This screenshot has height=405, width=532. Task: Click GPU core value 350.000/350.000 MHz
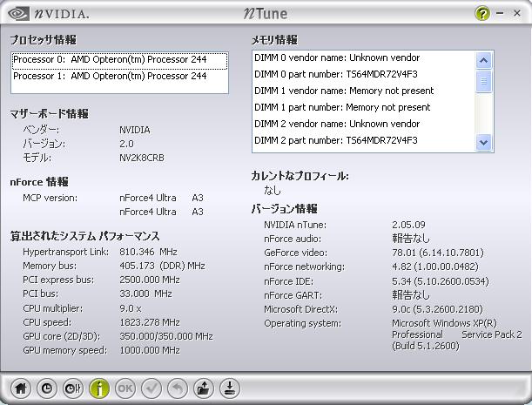click(166, 336)
